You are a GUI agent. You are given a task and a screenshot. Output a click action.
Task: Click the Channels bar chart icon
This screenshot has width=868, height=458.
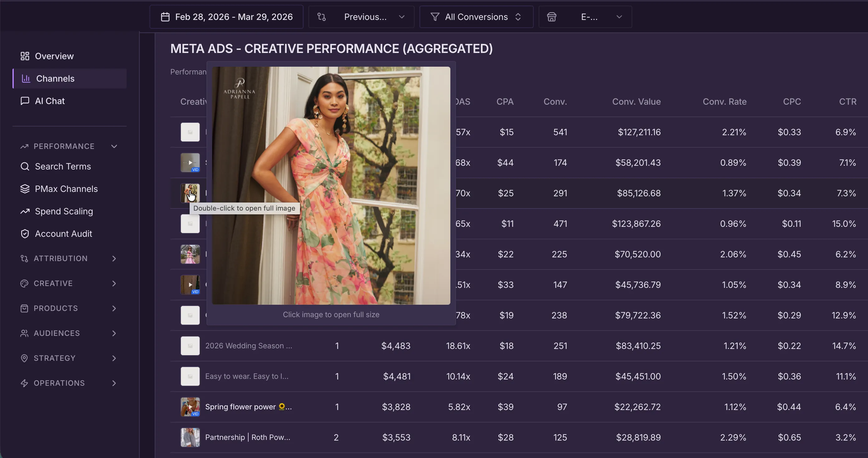coord(26,79)
